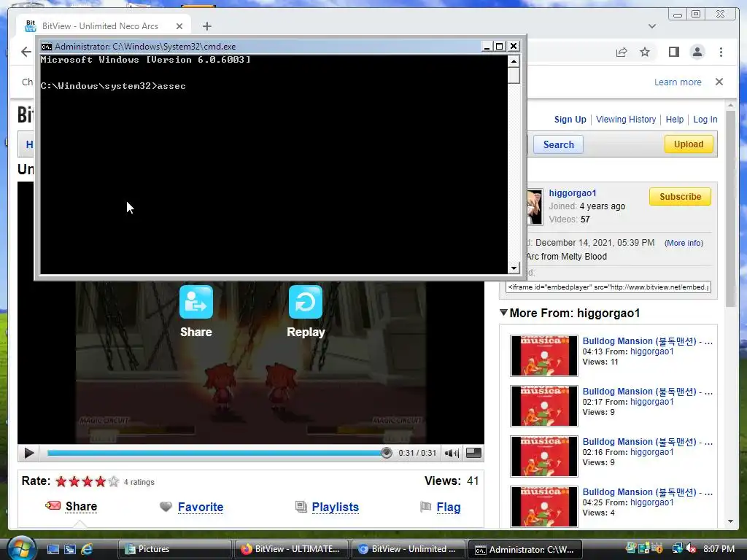This screenshot has height=560, width=747.
Task: Bookmark this page with the star icon
Action: pyautogui.click(x=645, y=52)
